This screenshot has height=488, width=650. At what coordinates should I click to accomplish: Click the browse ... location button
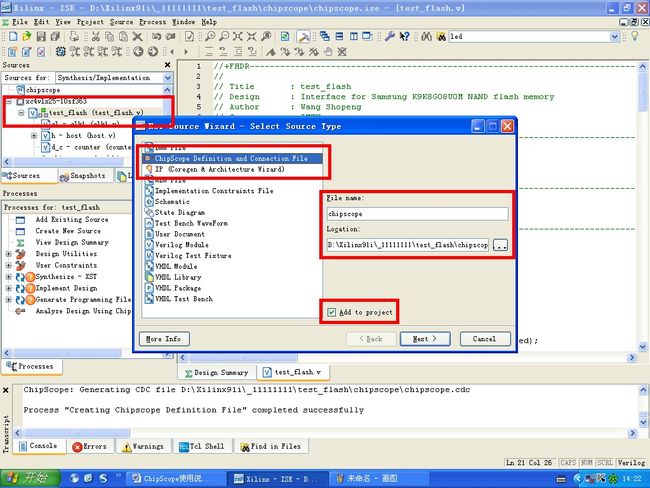pos(500,245)
